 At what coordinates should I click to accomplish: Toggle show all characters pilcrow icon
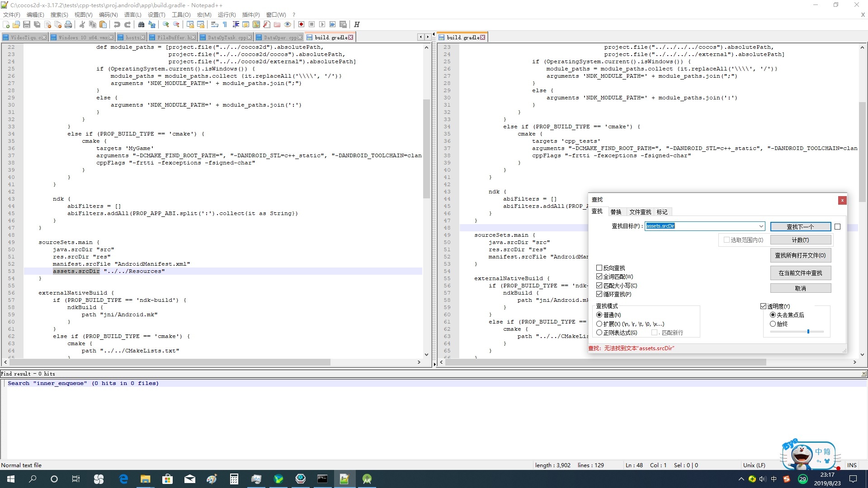(225, 24)
